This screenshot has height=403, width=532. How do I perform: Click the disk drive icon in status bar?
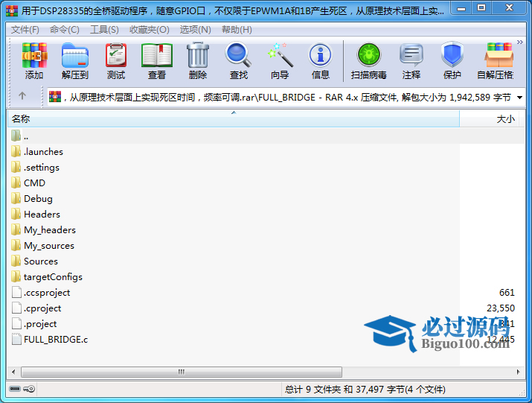(15, 388)
